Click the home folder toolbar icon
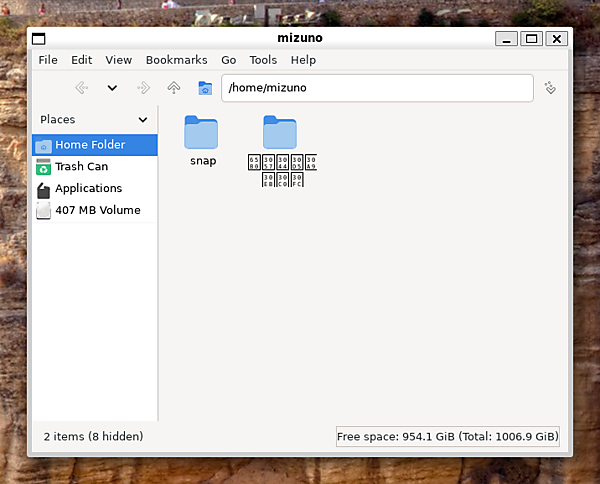600x484 pixels. [205, 88]
